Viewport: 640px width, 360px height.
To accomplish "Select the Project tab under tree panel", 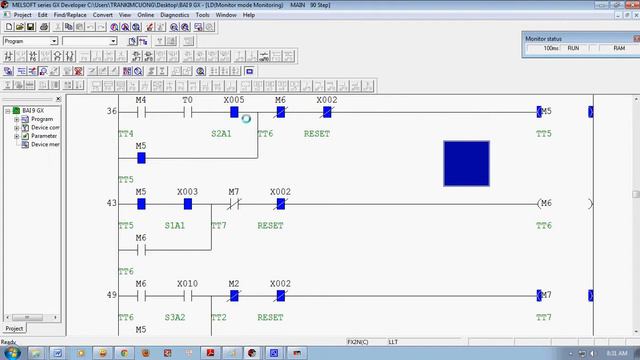I will click(14, 328).
